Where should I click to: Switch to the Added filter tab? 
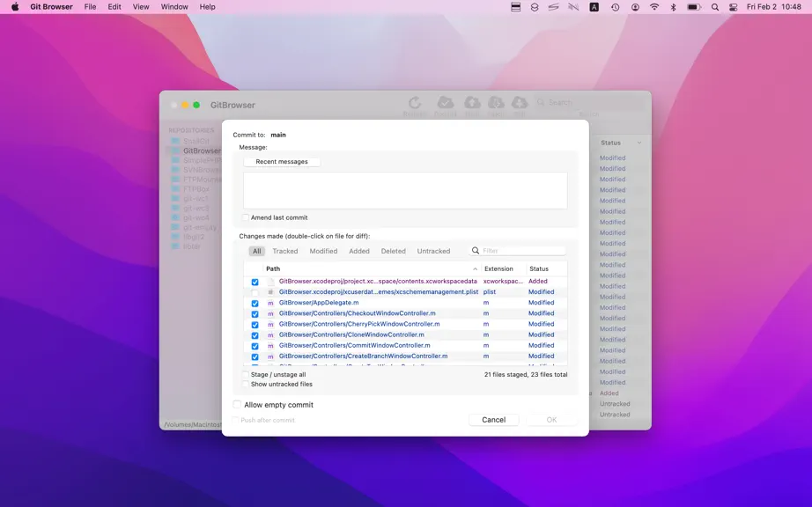coord(359,251)
